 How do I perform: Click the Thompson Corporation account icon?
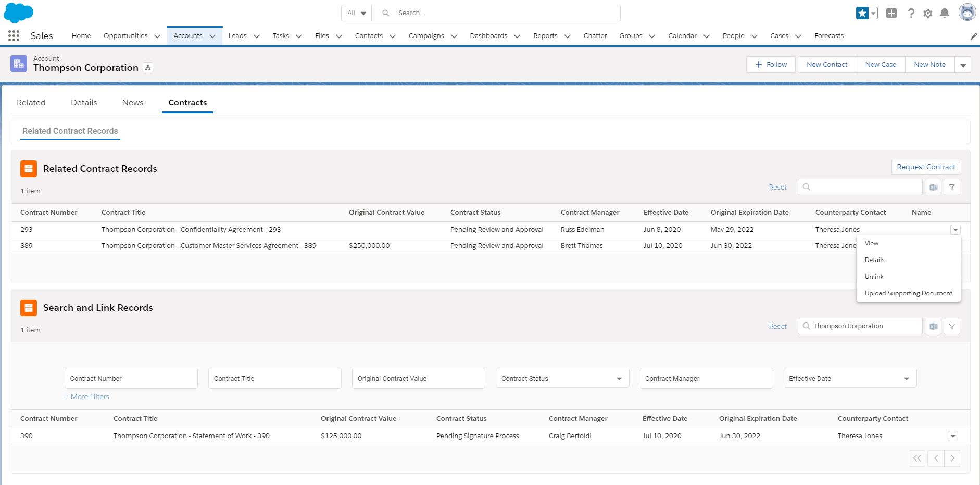19,64
